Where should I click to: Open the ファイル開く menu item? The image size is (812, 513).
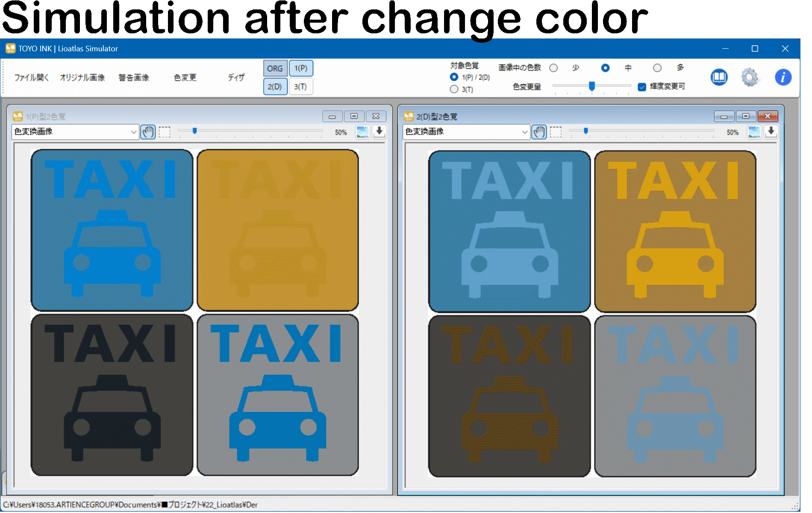[32, 77]
